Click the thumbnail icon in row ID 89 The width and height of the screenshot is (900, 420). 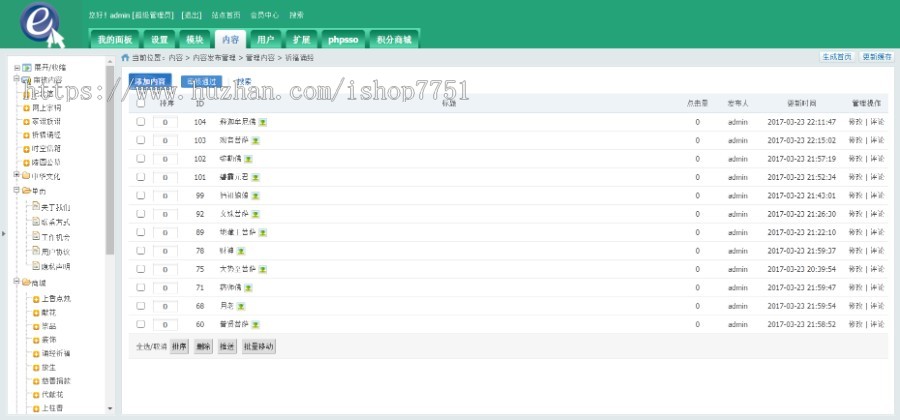pos(262,232)
